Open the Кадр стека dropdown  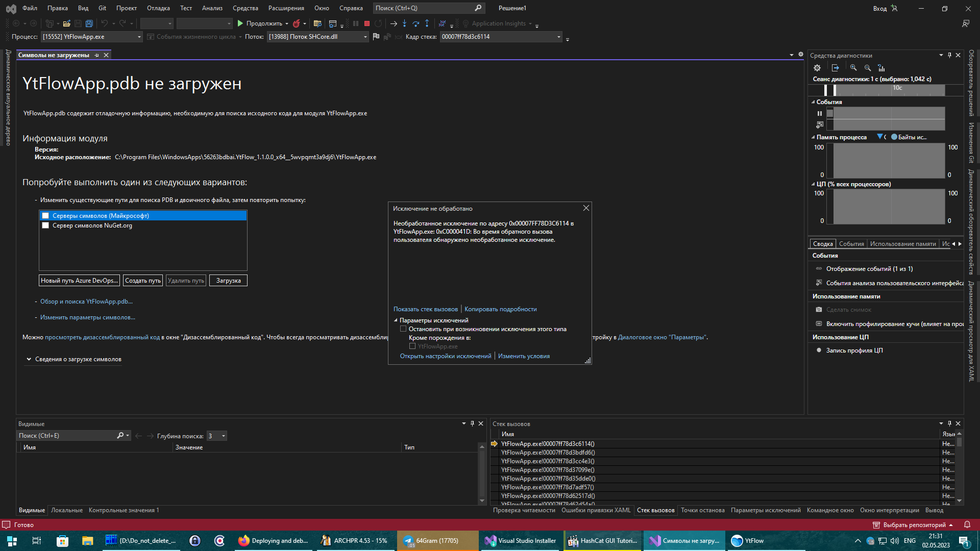(558, 36)
